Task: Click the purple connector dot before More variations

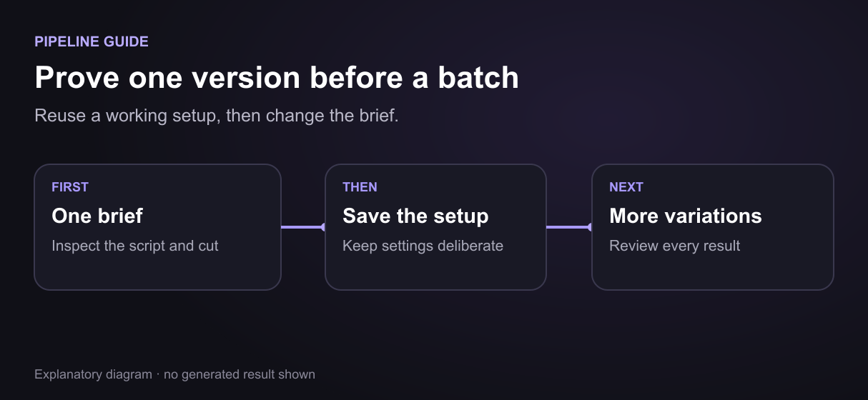Action: point(590,227)
